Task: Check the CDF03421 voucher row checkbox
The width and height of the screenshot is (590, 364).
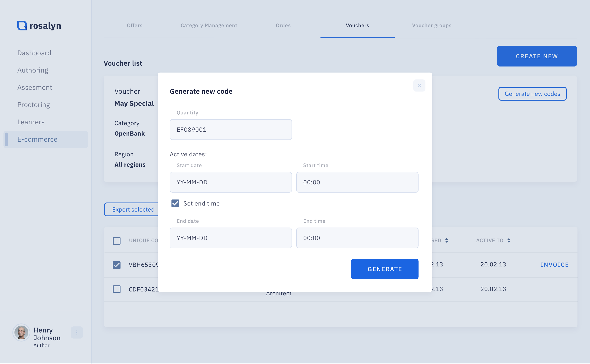Action: 117,289
